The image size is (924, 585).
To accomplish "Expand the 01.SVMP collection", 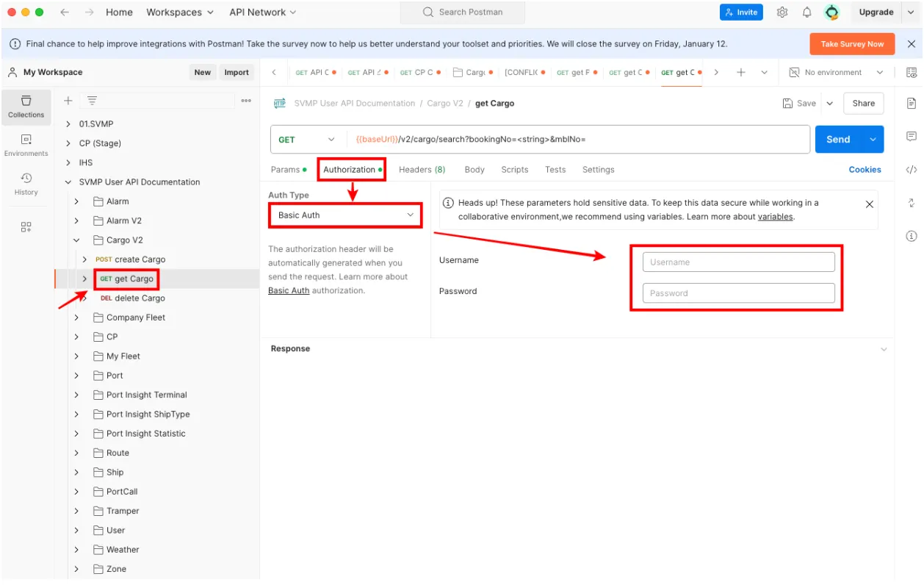I will pos(68,124).
